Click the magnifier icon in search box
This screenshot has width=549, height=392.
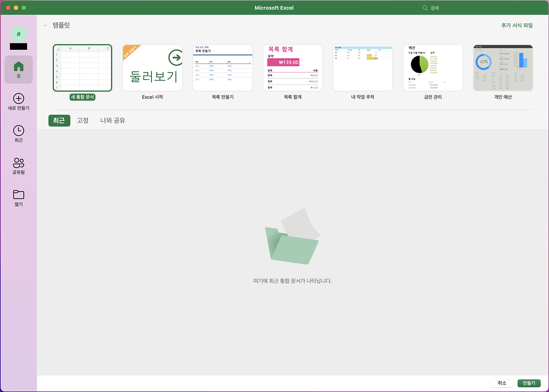425,8
